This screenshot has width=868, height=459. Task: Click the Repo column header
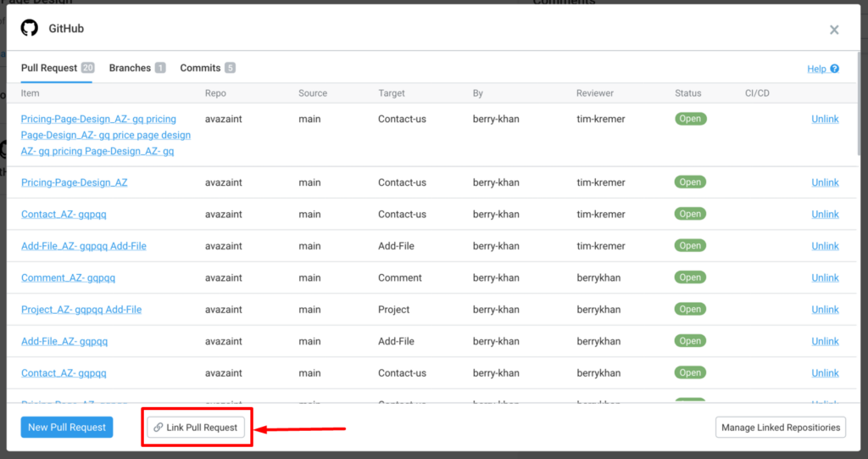click(215, 93)
